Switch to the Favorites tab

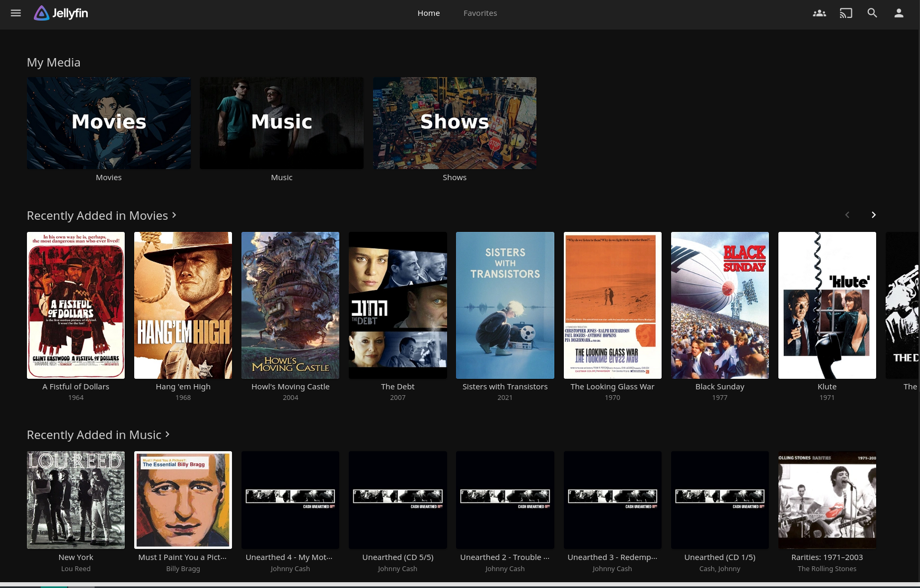480,13
